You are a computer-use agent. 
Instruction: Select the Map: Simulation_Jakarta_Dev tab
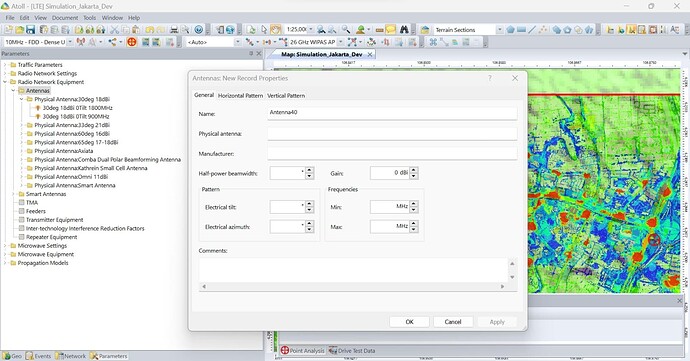click(x=321, y=54)
